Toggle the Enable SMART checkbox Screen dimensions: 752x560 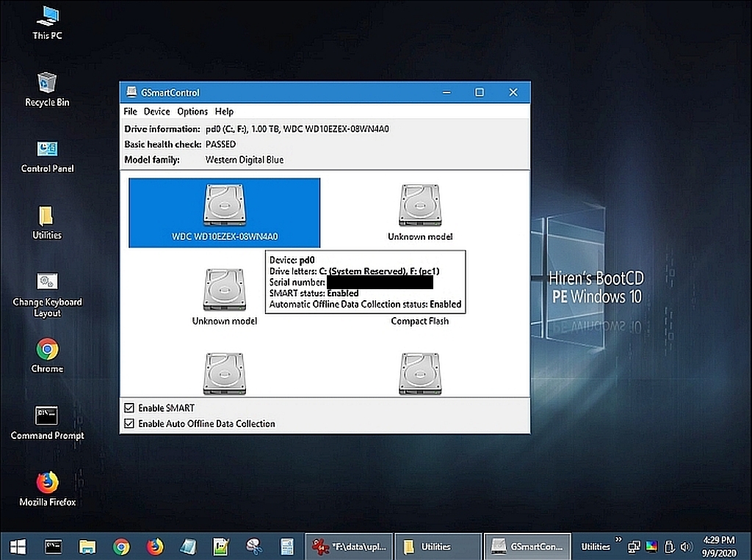coord(129,408)
